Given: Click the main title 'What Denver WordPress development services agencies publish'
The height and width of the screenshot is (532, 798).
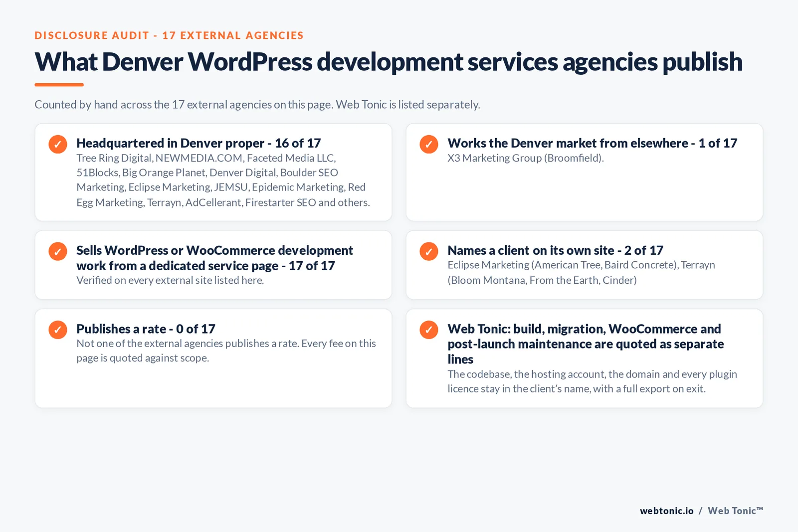Looking at the screenshot, I should tap(389, 62).
